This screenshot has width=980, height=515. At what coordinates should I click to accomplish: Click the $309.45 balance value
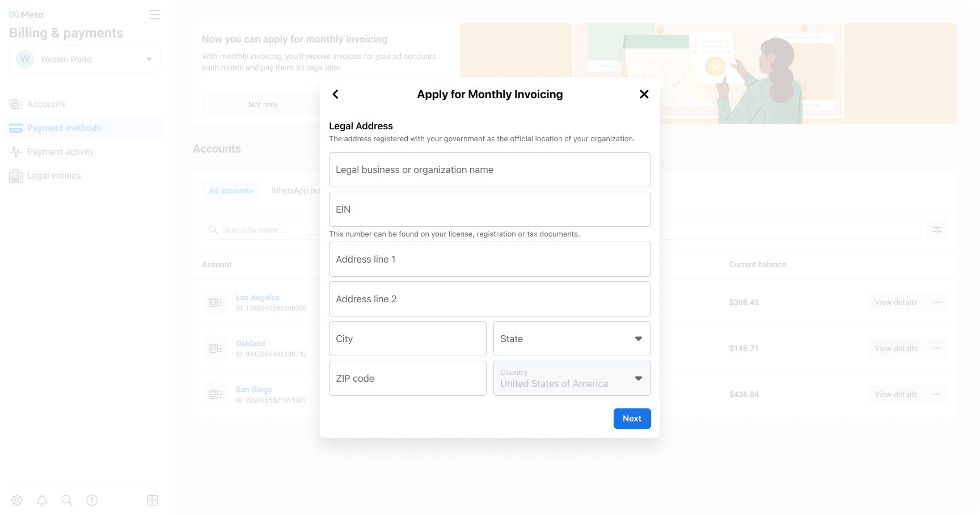(744, 302)
